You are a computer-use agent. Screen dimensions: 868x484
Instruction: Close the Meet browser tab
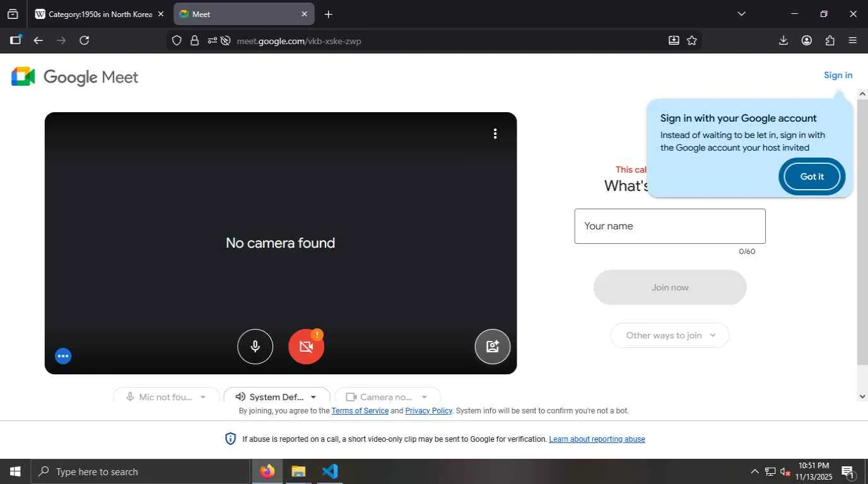point(305,14)
